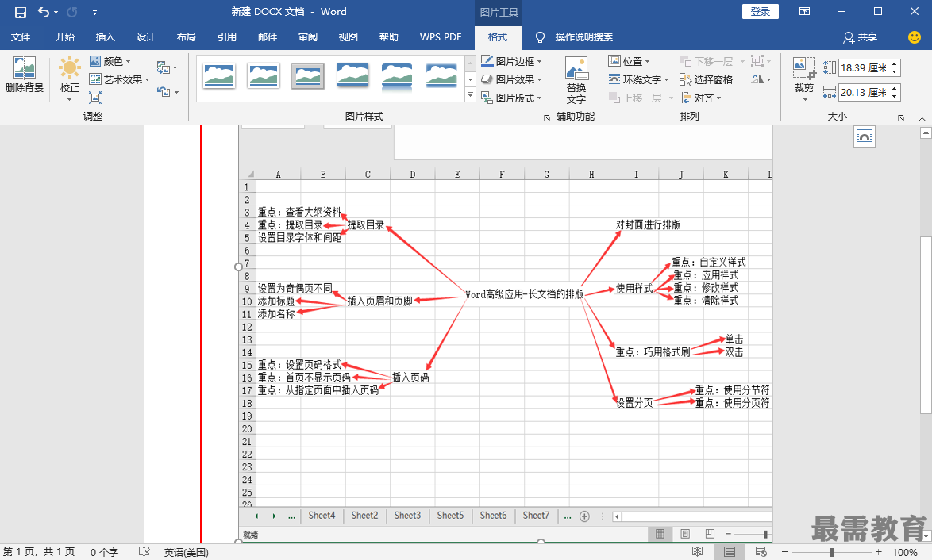The image size is (932, 560).
Task: Click the picture transparency icon
Action: (x=95, y=98)
